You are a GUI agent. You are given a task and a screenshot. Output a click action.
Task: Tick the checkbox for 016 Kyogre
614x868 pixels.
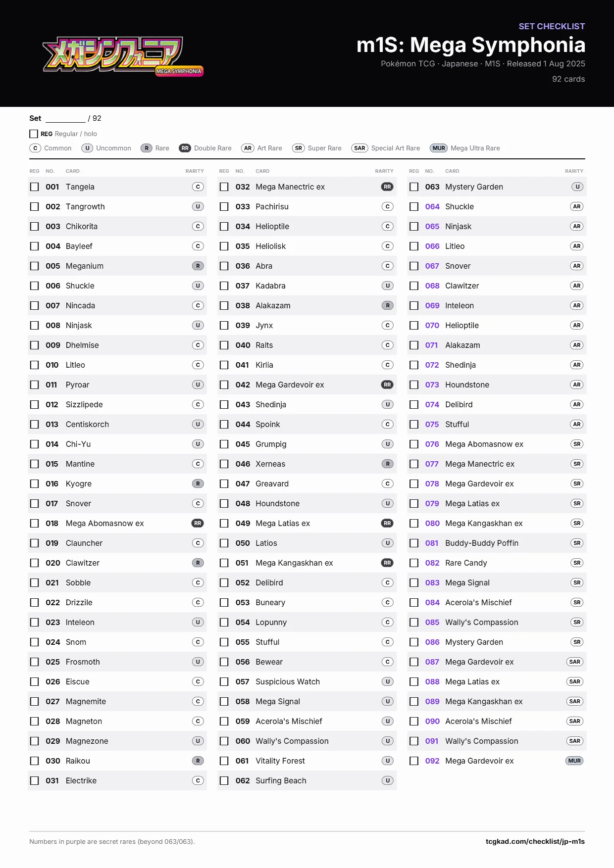coord(34,483)
